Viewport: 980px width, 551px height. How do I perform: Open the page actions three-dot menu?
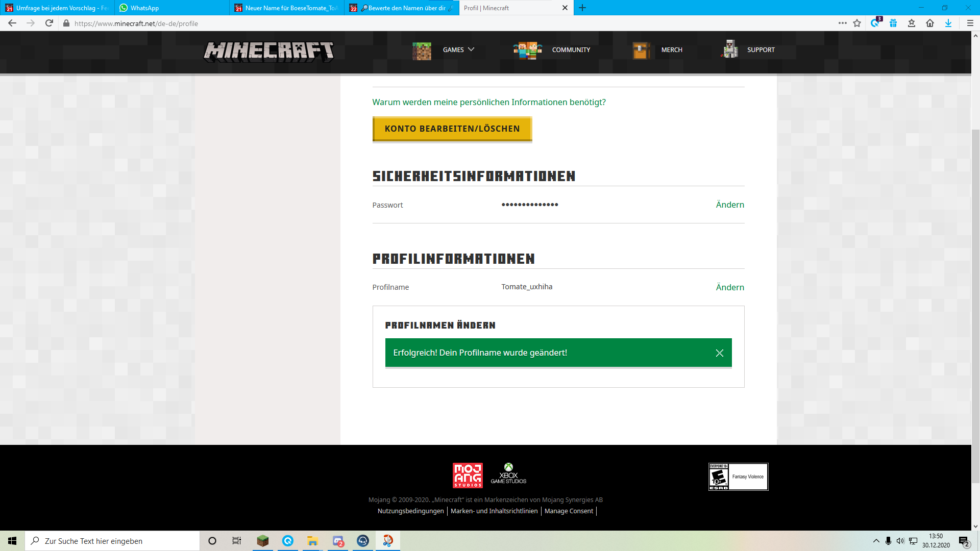click(x=842, y=23)
